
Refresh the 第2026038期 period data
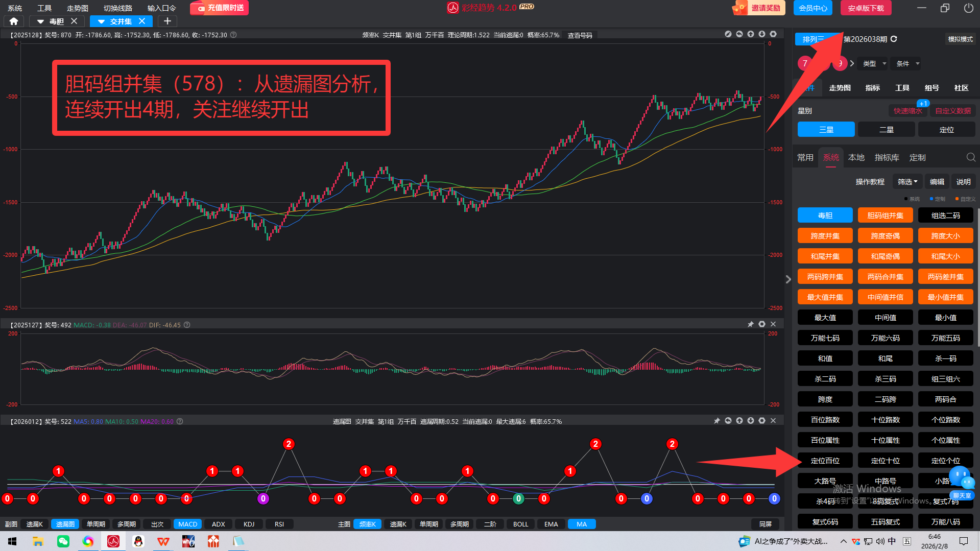[894, 39]
